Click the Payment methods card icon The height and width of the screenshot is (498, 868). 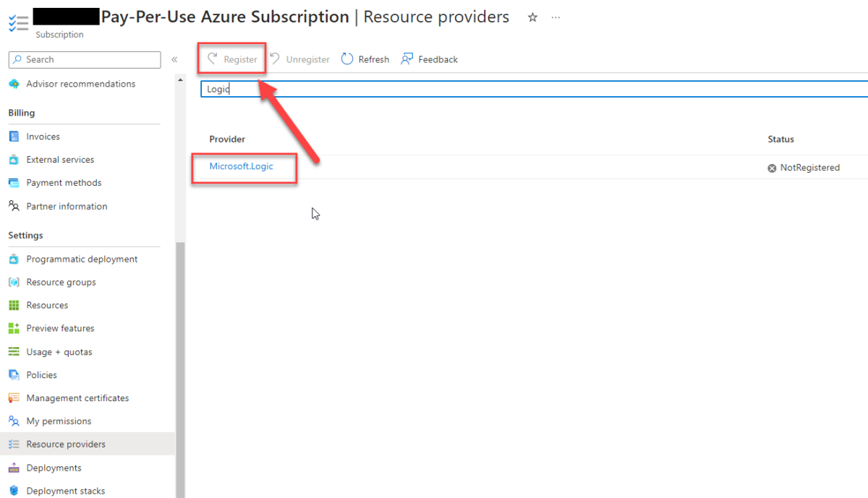click(14, 182)
